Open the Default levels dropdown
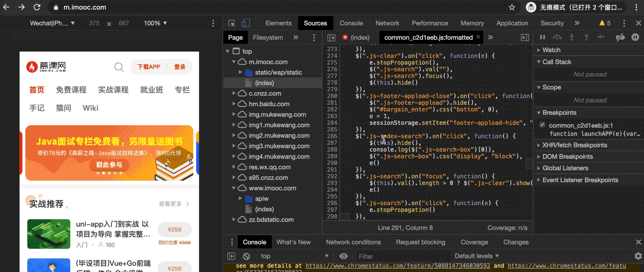 [477, 256]
